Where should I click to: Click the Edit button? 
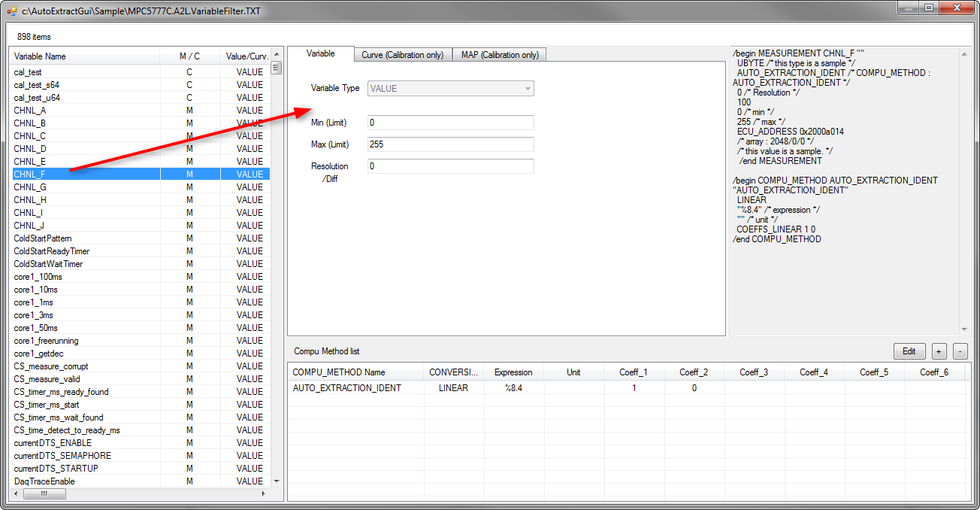(x=909, y=351)
